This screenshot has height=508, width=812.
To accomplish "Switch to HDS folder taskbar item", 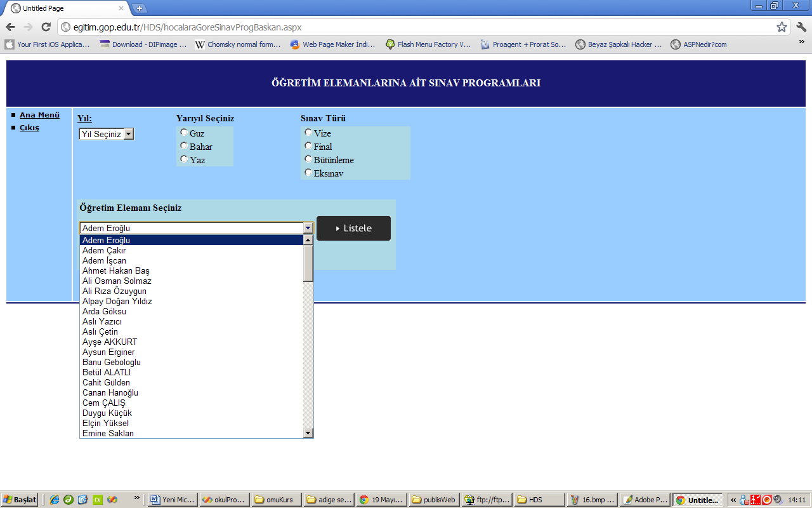I will [x=539, y=500].
